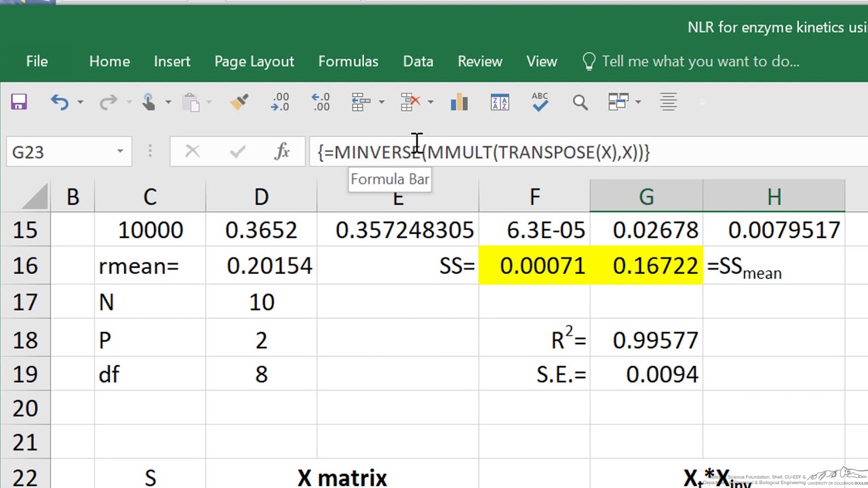Click the Enter checkmark in formula bar
This screenshot has height=488, width=868.
point(237,152)
